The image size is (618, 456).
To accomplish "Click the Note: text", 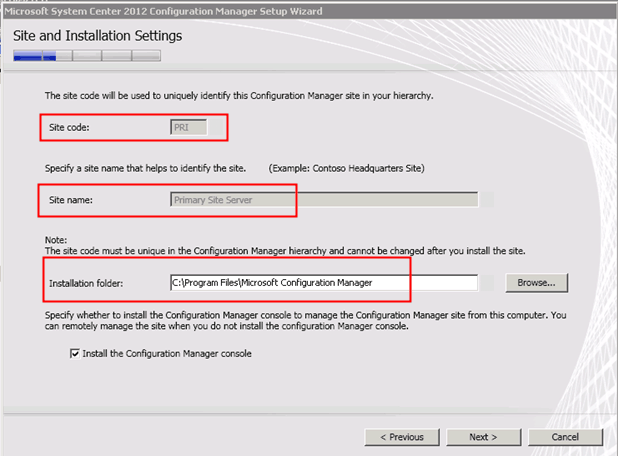I will (56, 240).
